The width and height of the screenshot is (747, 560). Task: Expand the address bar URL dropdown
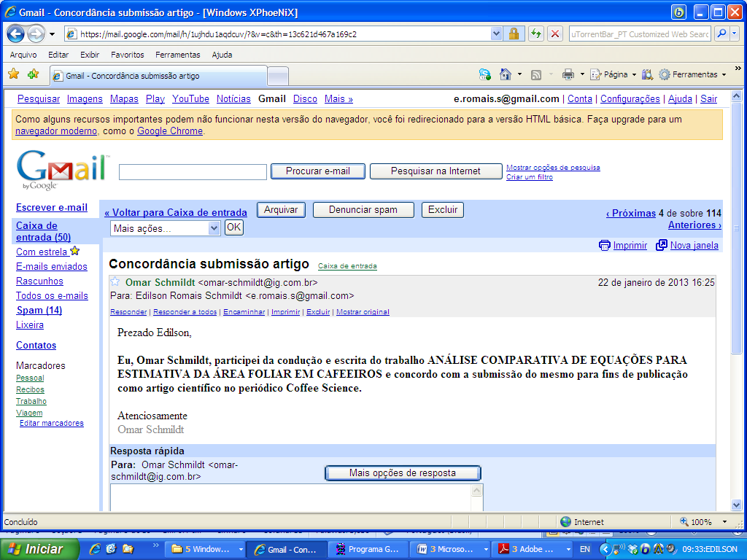pos(496,34)
